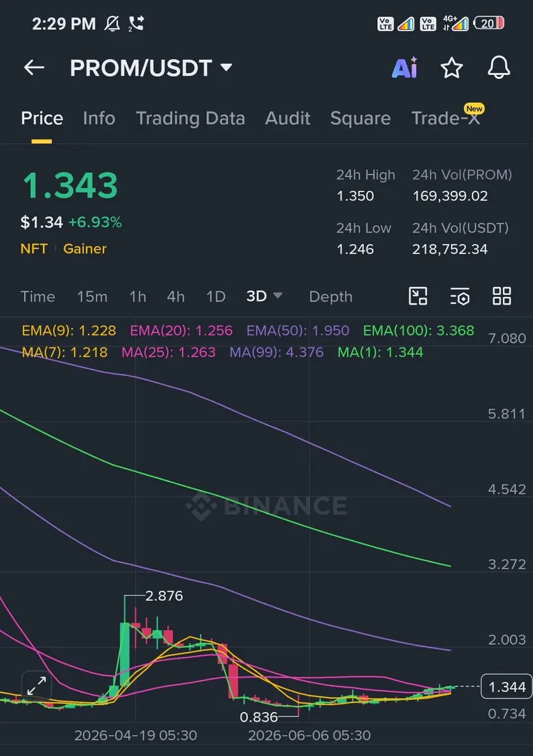Select the 4h chart interval

click(x=175, y=296)
